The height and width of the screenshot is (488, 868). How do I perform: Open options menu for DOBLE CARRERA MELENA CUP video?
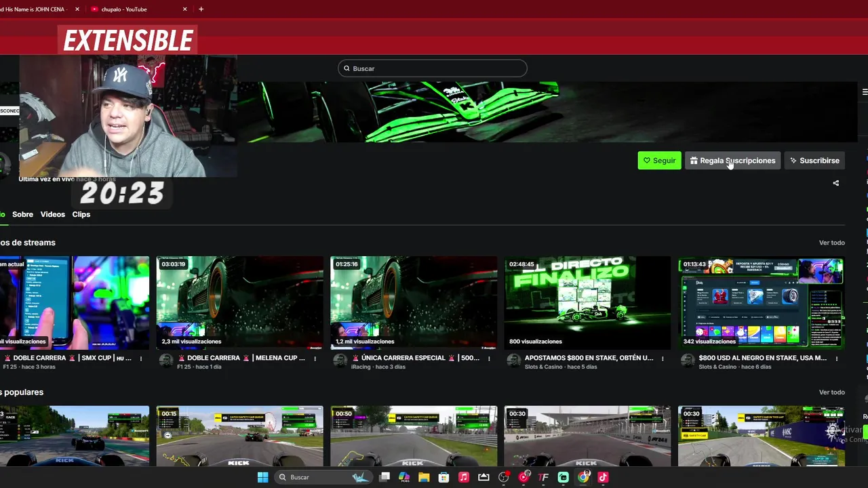pos(315,359)
